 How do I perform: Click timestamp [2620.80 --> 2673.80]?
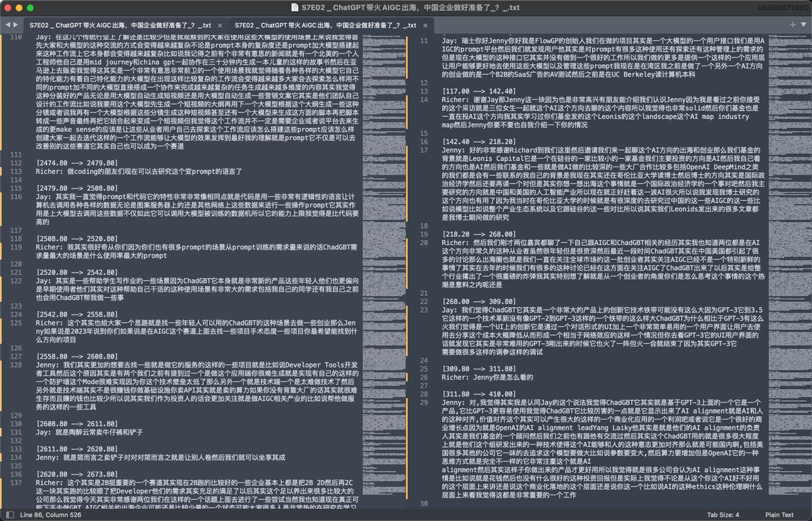76,474
